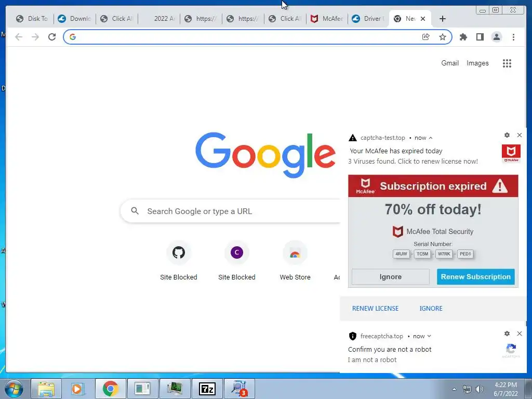The height and width of the screenshot is (399, 532).
Task: Switch to the Disk To tab
Action: 32,19
